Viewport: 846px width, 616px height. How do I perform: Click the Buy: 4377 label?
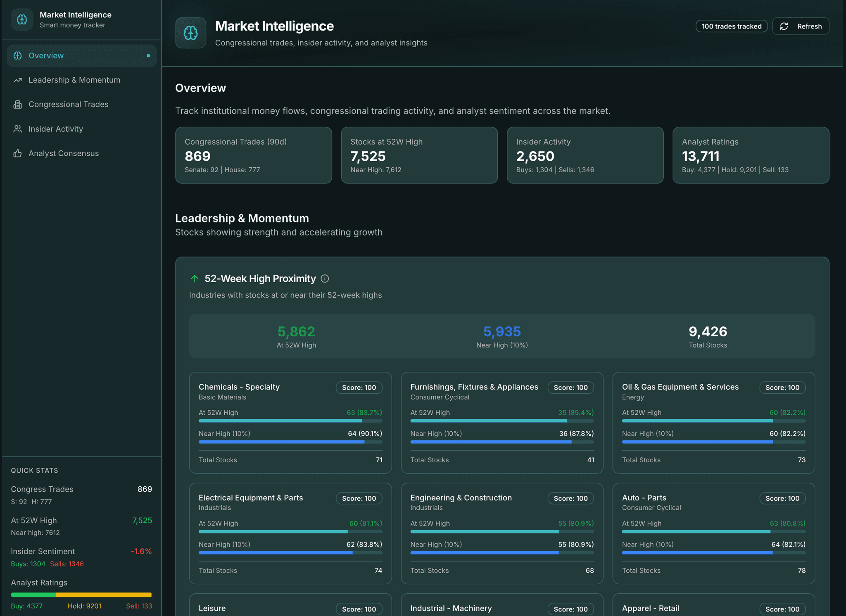(27, 606)
